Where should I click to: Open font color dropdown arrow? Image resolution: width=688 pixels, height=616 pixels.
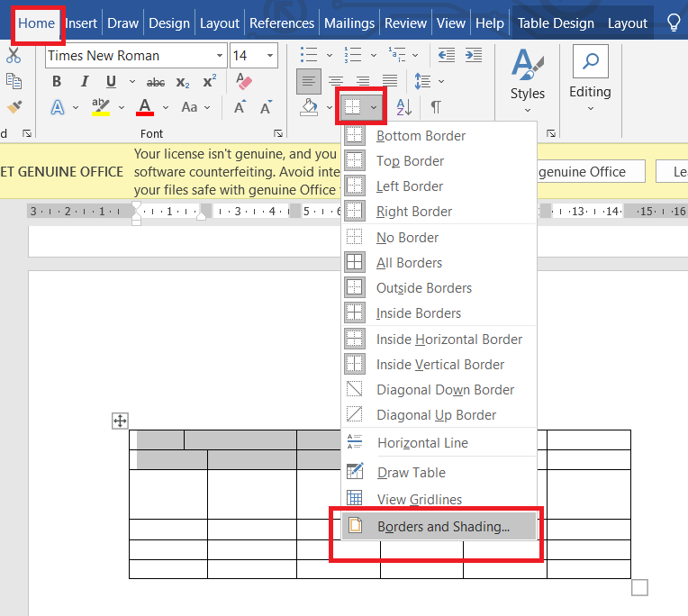tap(166, 107)
